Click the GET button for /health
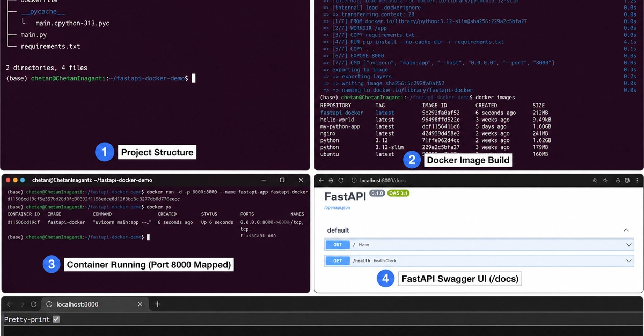Image resolution: width=644 pixels, height=336 pixels. point(338,261)
